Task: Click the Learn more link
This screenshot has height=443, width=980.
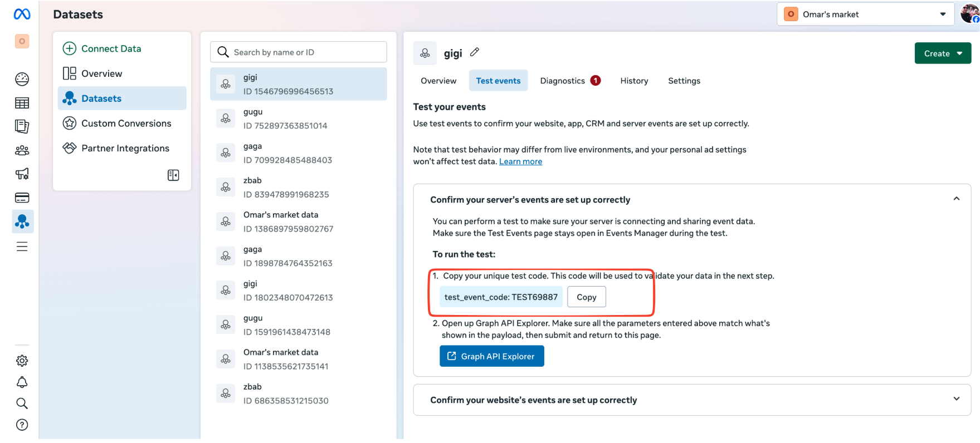Action: pyautogui.click(x=520, y=161)
